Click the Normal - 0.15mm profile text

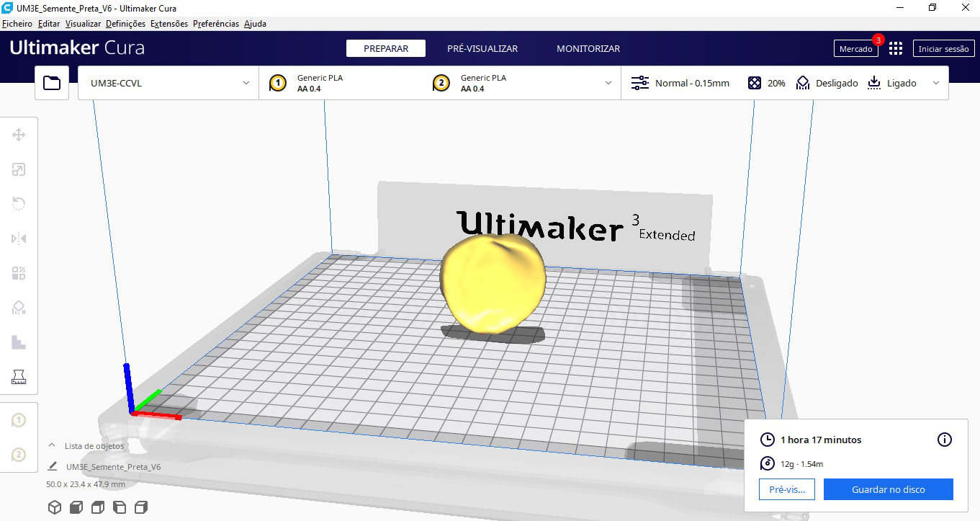pyautogui.click(x=692, y=83)
